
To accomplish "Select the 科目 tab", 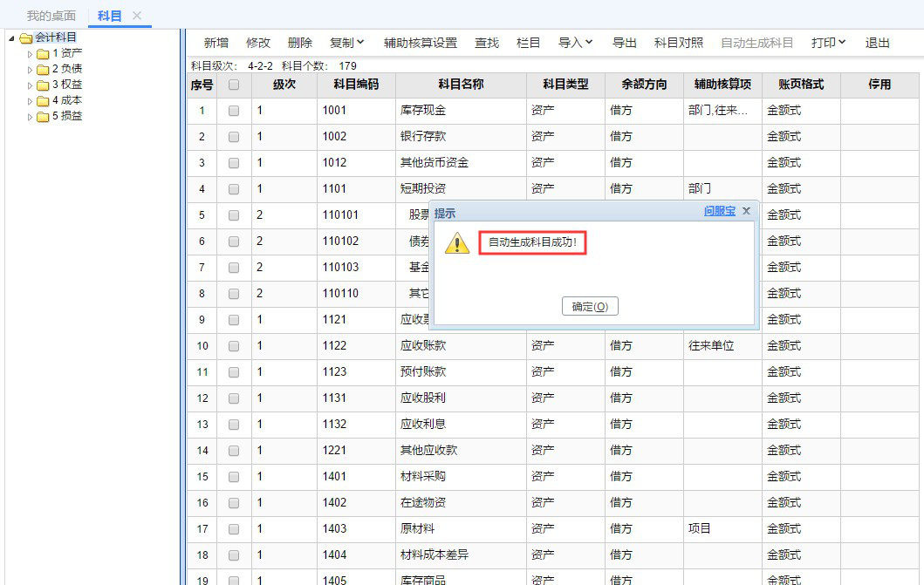I will 110,16.
